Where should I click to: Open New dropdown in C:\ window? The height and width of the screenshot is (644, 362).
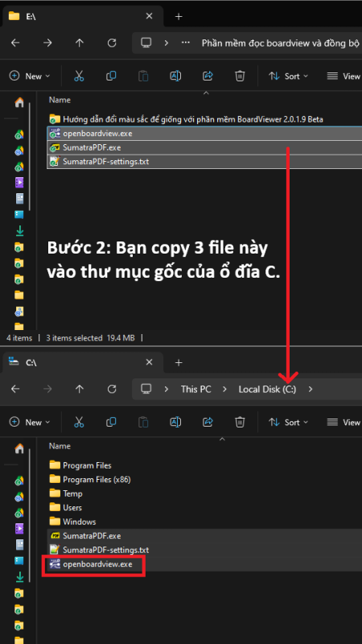coord(30,422)
